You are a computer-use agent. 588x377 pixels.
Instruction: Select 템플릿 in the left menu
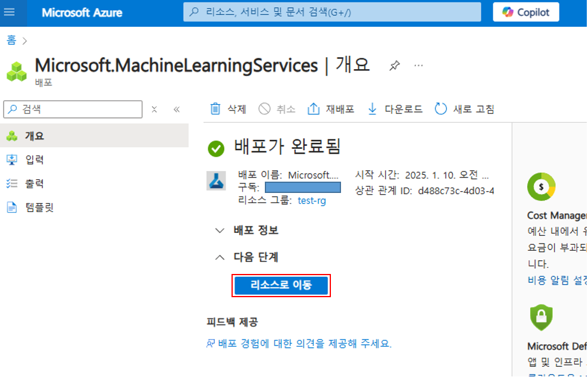(x=94, y=207)
